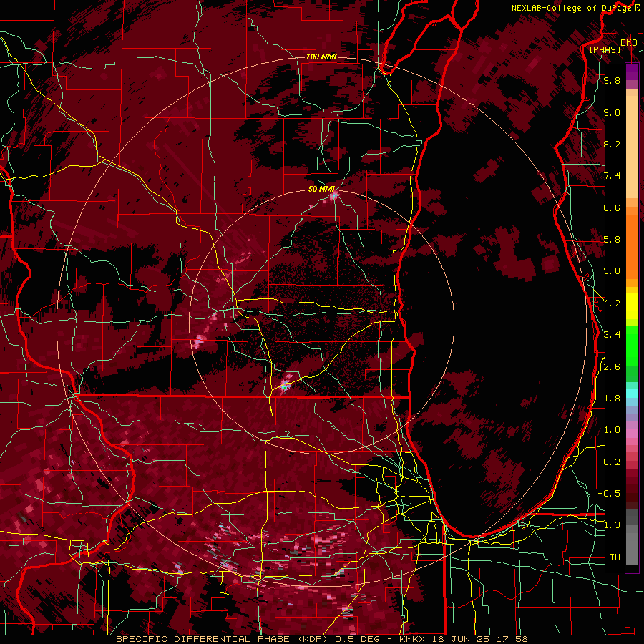Click the 6.6 scale value
This screenshot has height=644, width=644.
click(x=612, y=208)
